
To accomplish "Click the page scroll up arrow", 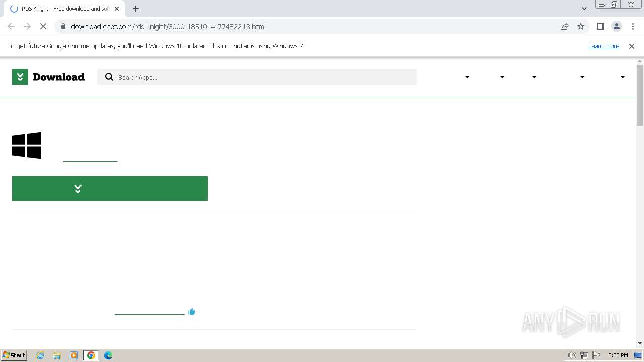I will (640, 61).
